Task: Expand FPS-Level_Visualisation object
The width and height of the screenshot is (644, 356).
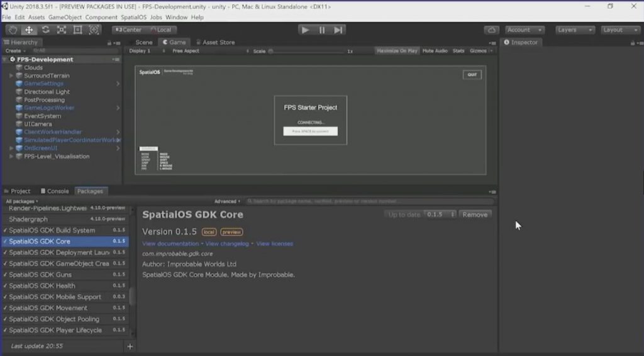Action: coord(11,157)
